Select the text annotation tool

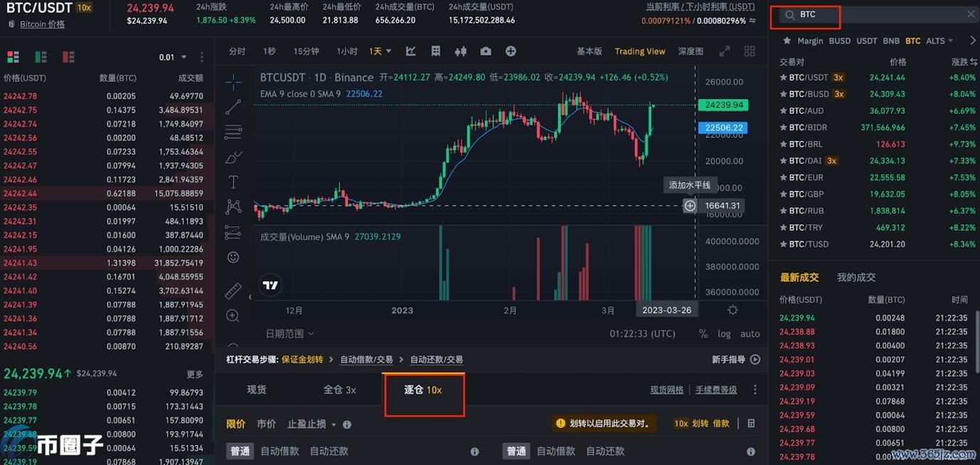(233, 182)
